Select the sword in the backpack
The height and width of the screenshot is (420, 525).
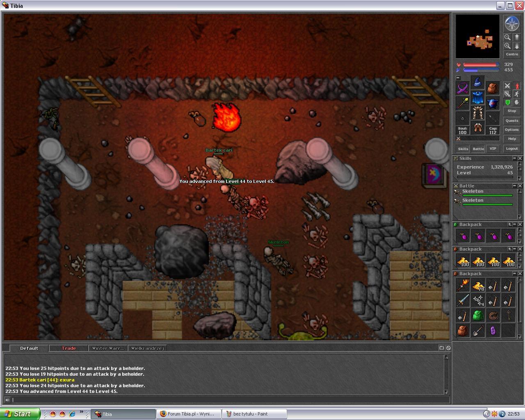pyautogui.click(x=463, y=300)
